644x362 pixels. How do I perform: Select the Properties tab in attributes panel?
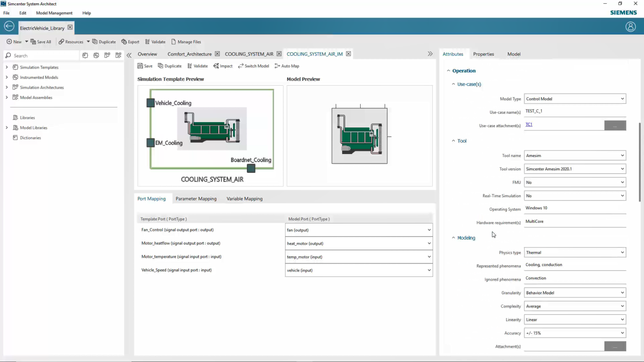pos(483,54)
